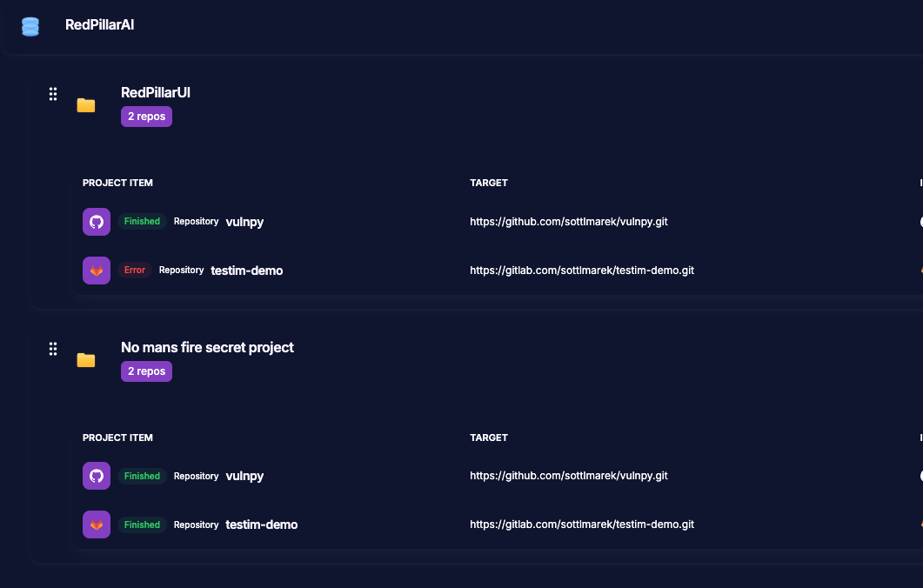Select testim-demo repository name in RedPillarUI
The height and width of the screenshot is (588, 923).
247,271
